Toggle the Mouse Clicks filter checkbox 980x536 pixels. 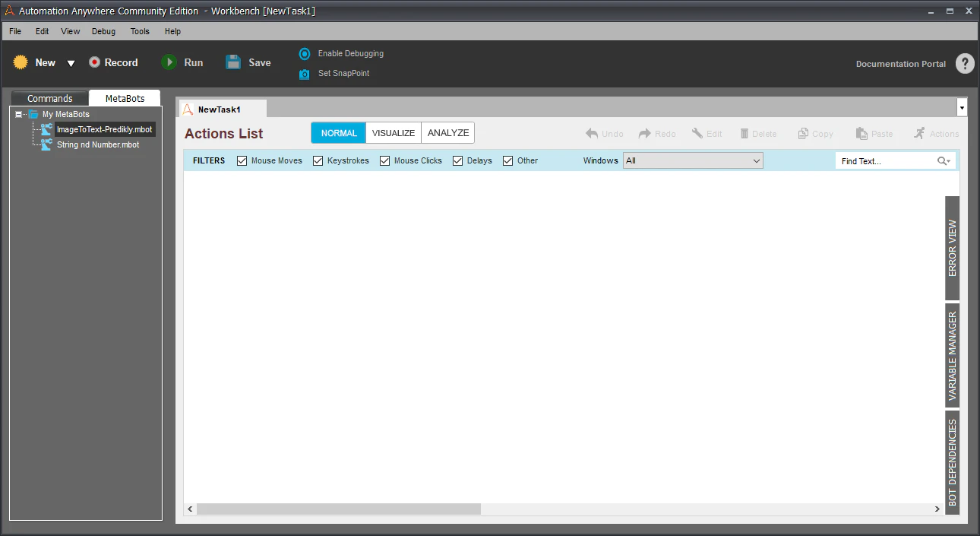[x=385, y=161]
